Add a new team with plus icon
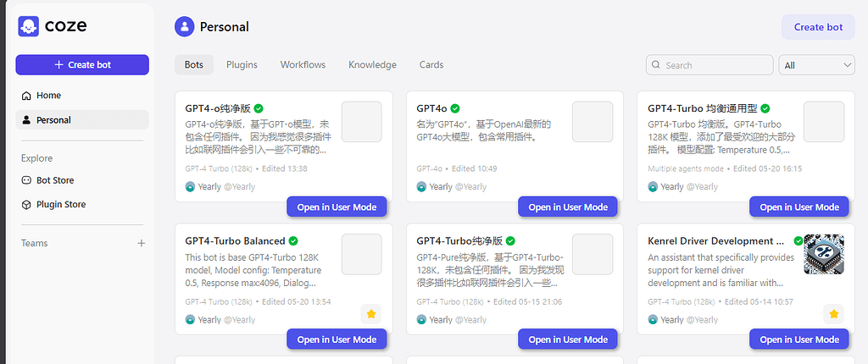868x364 pixels. click(x=142, y=244)
